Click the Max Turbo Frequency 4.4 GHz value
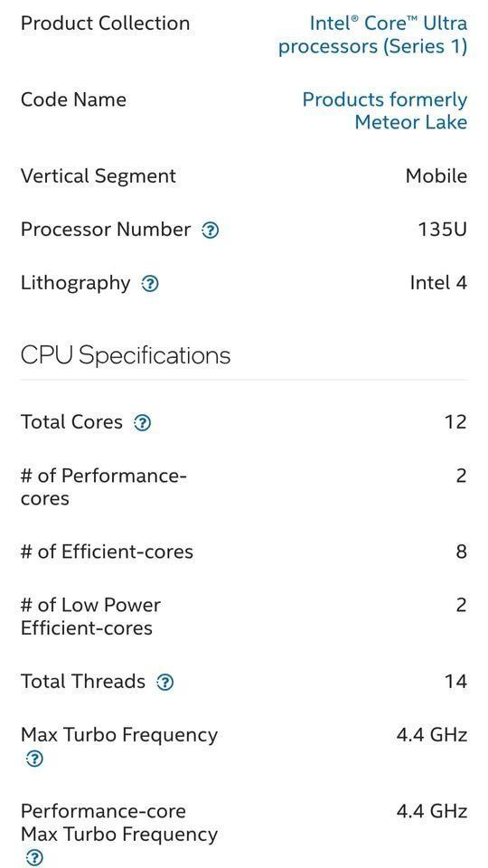Image resolution: width=488 pixels, height=868 pixels. [x=432, y=734]
